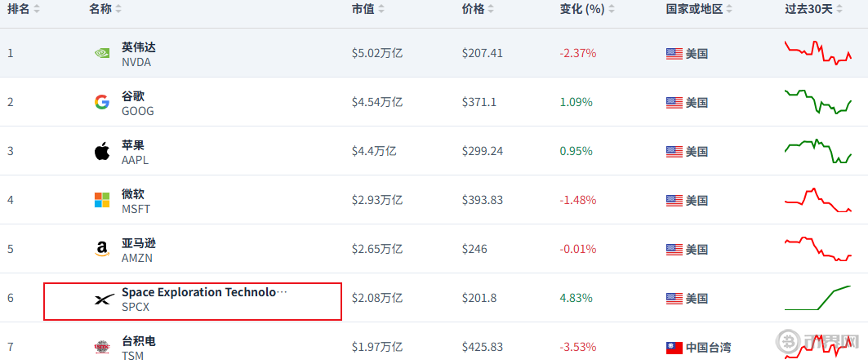This screenshot has width=868, height=364.
Task: Sort by 市值 column arrows
Action: point(381,10)
